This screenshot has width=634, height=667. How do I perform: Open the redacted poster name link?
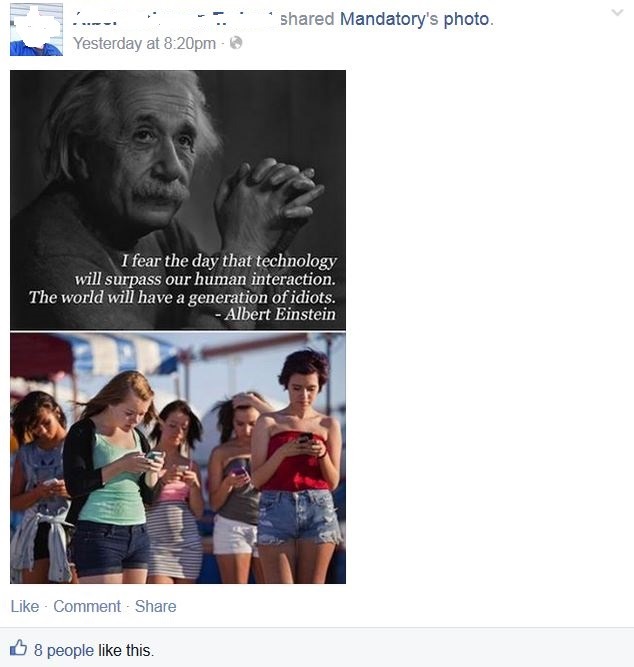[x=174, y=19]
